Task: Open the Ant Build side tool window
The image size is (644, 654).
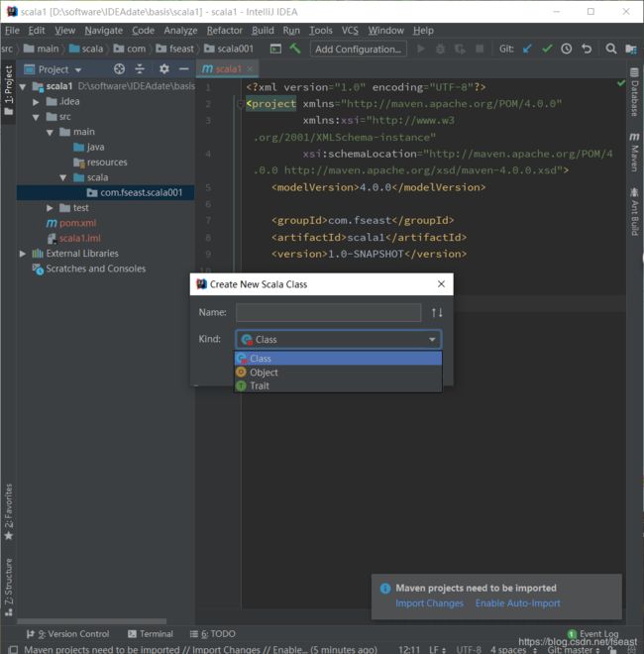Action: [634, 212]
